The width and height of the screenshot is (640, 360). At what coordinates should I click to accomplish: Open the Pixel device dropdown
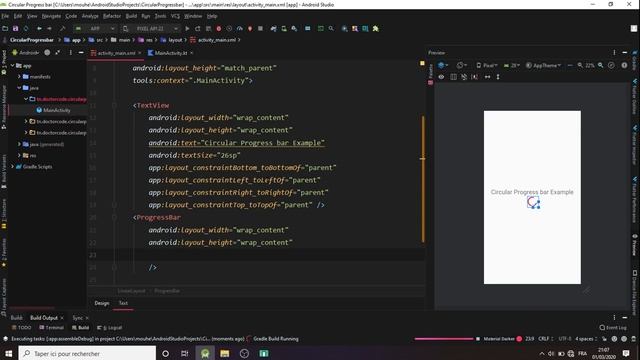pos(487,65)
